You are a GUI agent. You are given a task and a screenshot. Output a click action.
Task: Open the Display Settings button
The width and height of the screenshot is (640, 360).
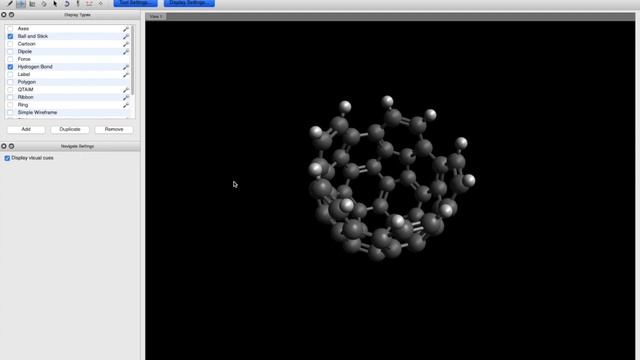point(189,3)
